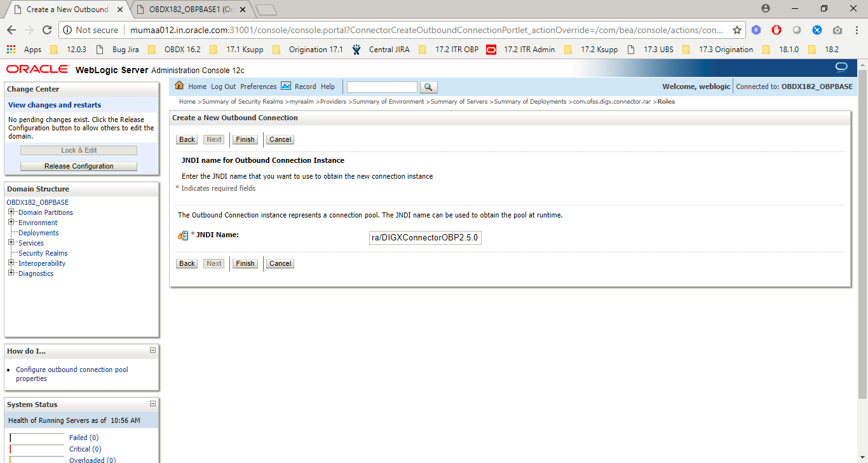
Task: Click the icon beside JNDI Name label
Action: [183, 235]
